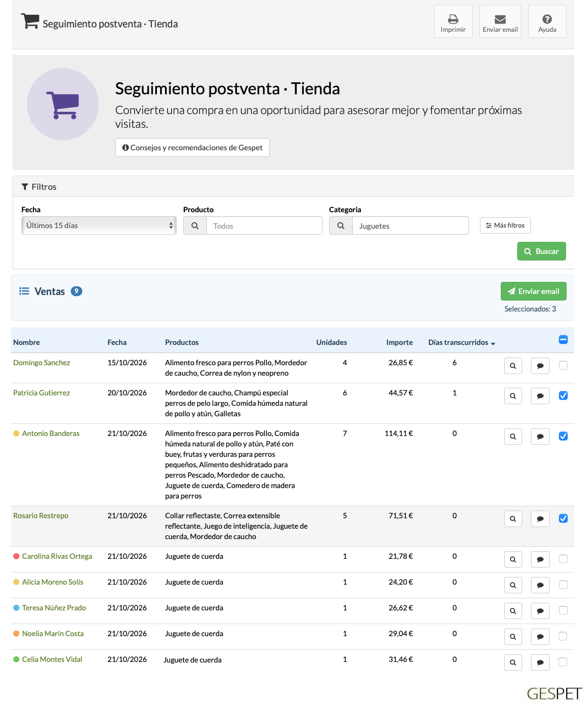Viewport: 588px width, 708px height.
Task: Focus the Categoria input showing Juguetes
Action: (410, 225)
